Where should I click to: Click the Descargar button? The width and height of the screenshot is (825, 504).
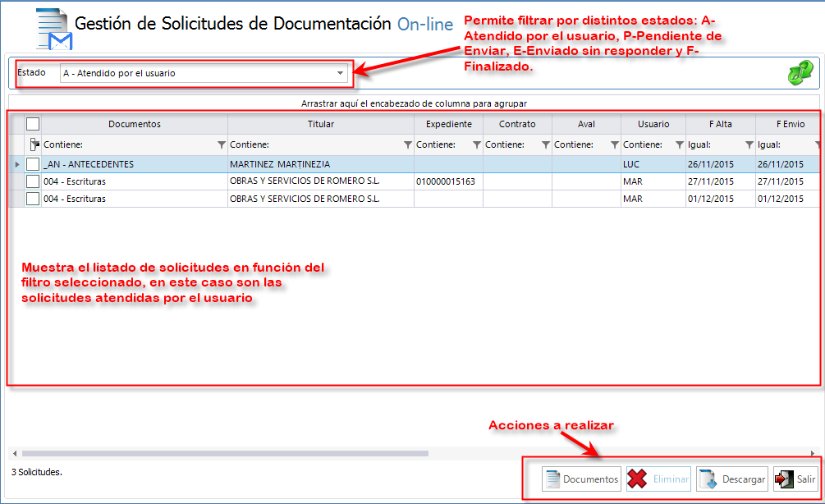[732, 479]
